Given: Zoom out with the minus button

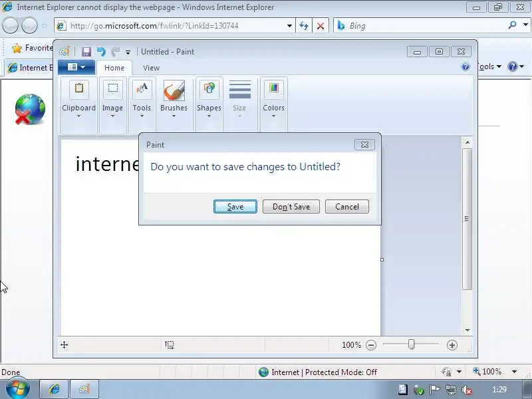Looking at the screenshot, I should tap(371, 345).
